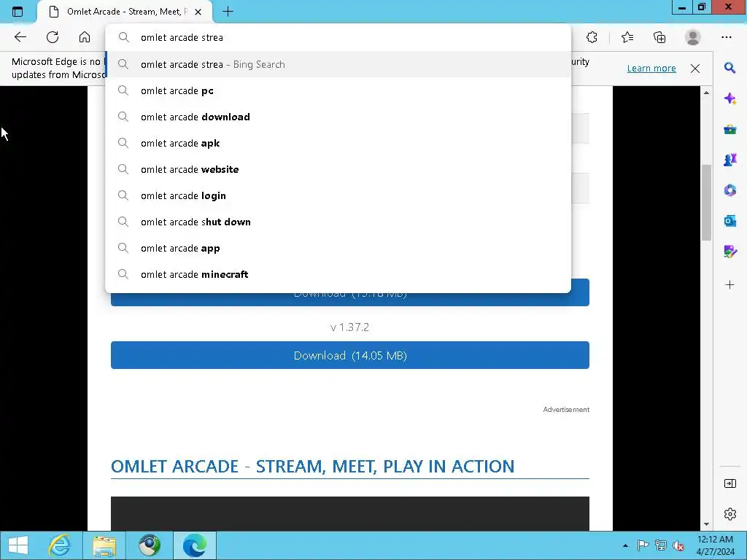The width and height of the screenshot is (747, 560).
Task: Open the Copilot sparkle icon in sidebar
Action: pos(729,98)
